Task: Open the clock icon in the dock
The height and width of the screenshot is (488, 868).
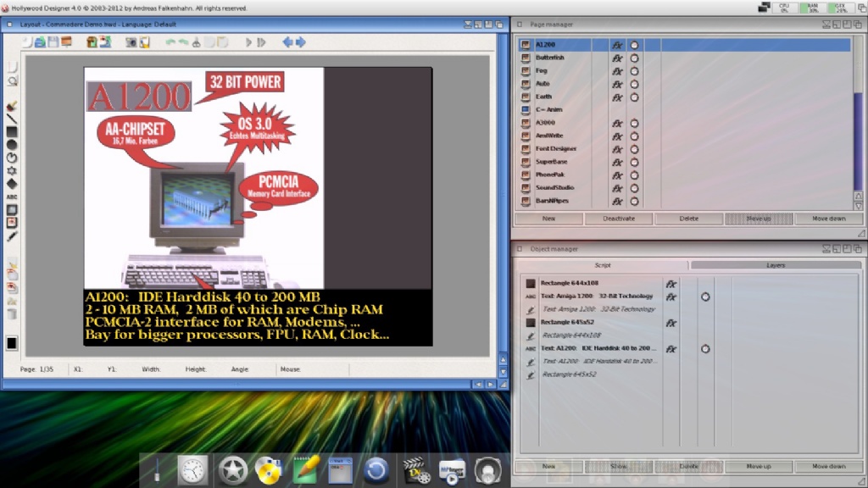Action: click(x=192, y=470)
